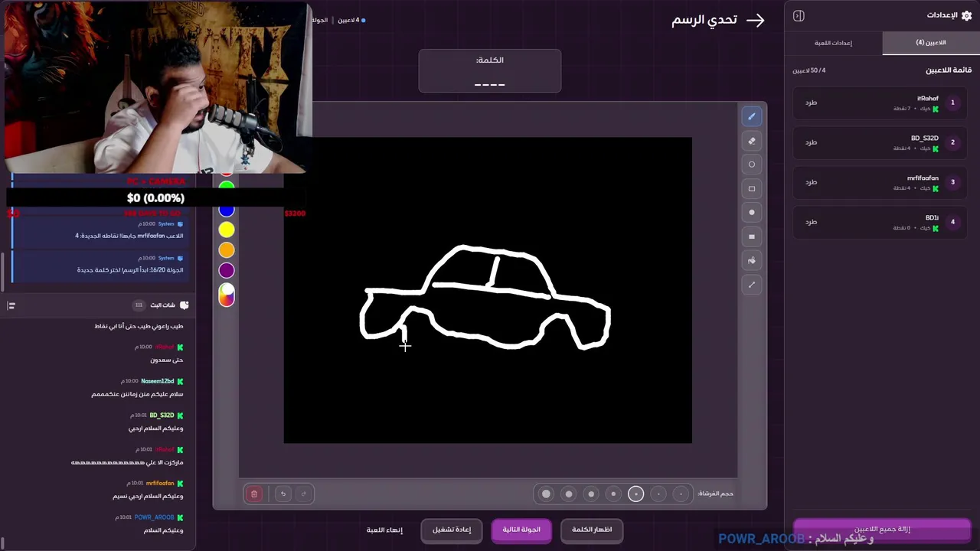
Task: Select the eraser tool
Action: 751,141
